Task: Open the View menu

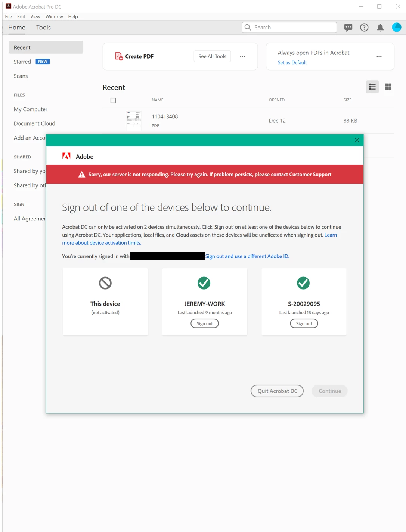Action: pos(35,16)
